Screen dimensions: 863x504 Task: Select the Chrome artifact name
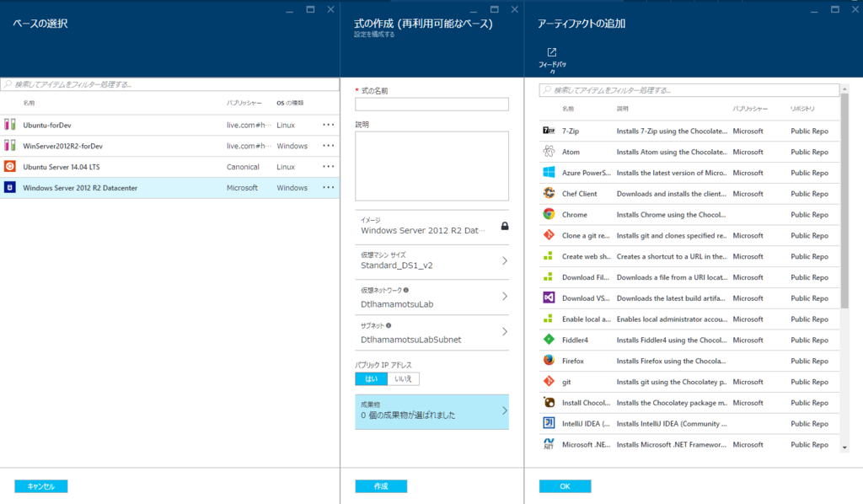[574, 215]
